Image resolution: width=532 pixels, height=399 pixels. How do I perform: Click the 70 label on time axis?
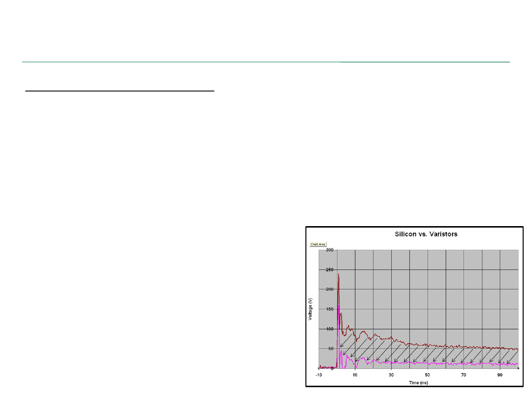tap(464, 375)
